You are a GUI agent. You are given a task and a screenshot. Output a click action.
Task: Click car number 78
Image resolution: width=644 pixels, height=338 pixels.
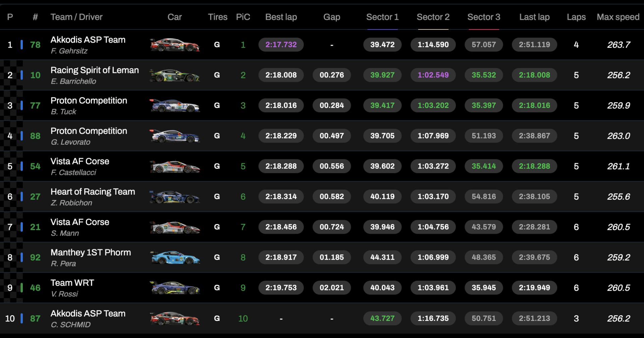[35, 45]
